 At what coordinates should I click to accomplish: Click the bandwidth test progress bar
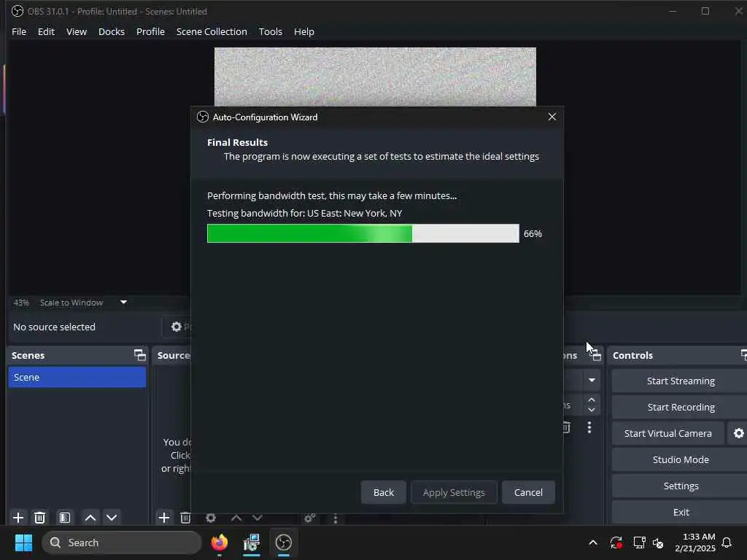363,233
